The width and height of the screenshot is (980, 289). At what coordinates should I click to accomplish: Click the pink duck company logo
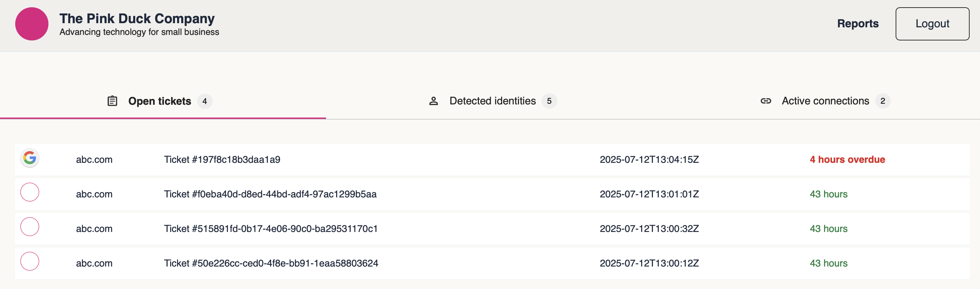pos(31,24)
